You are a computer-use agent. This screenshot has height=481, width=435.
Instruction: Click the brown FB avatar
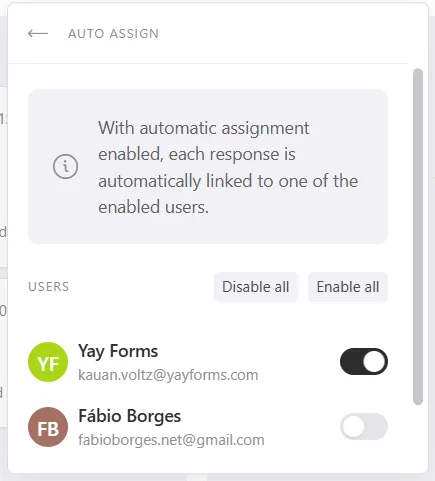[x=48, y=427]
